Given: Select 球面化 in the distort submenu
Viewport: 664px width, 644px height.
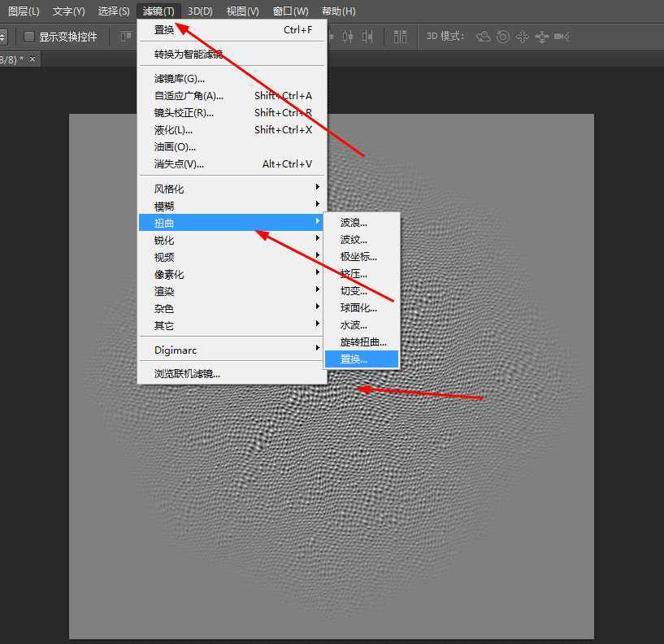Looking at the screenshot, I should coord(356,307).
